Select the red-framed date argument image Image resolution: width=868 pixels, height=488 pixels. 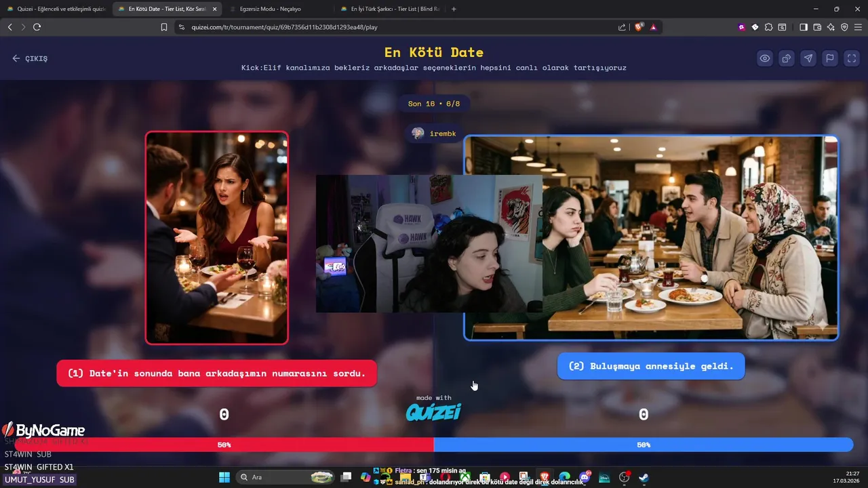click(x=217, y=238)
